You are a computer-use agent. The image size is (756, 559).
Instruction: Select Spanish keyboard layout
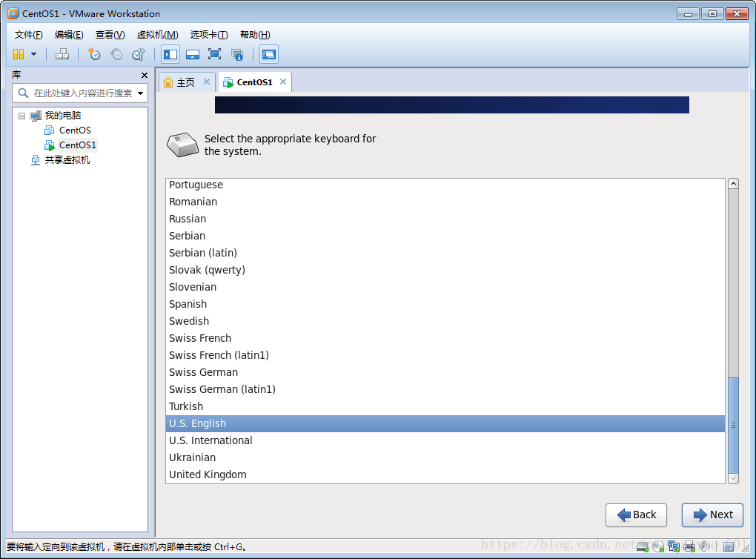(445, 304)
